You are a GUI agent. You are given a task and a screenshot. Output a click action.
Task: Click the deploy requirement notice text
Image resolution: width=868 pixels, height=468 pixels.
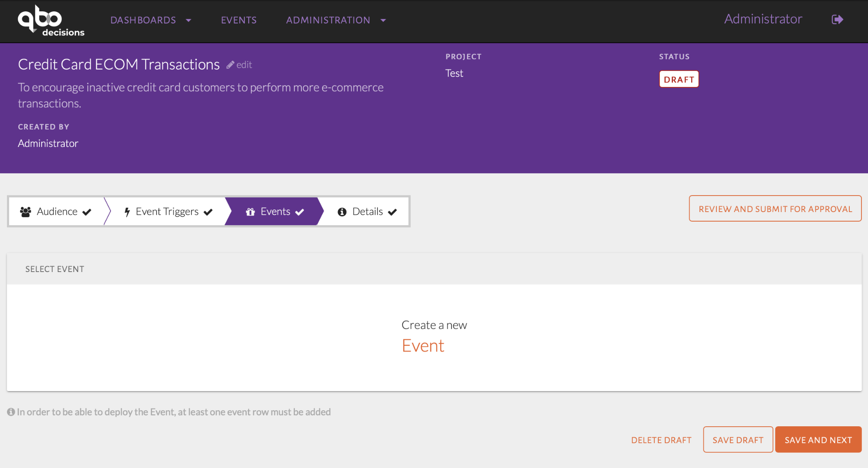pyautogui.click(x=174, y=412)
